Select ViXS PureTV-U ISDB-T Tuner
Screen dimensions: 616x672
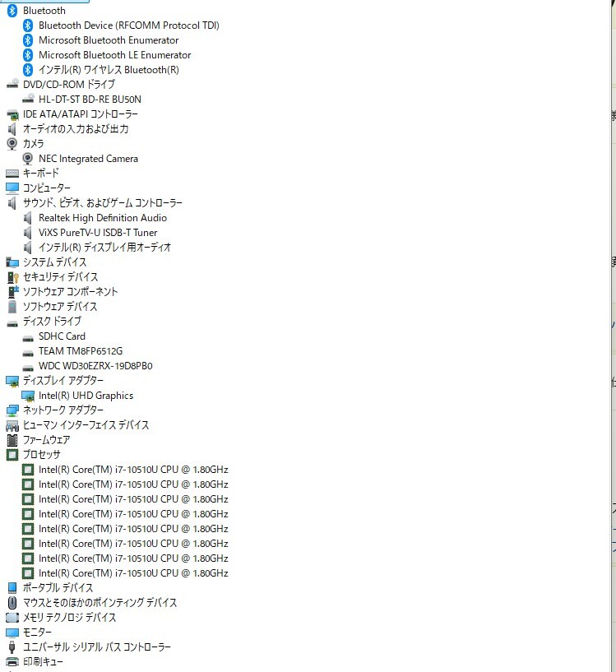tap(98, 233)
